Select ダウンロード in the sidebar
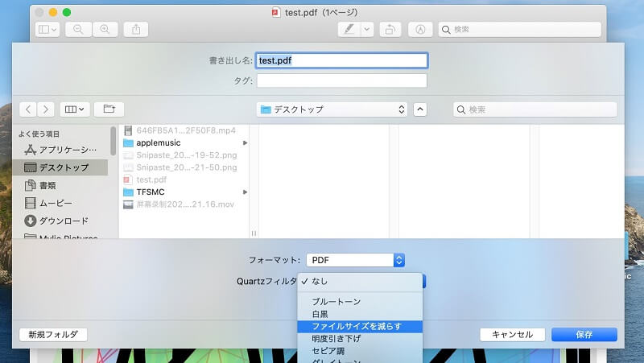This screenshot has height=363, width=644. click(x=61, y=221)
